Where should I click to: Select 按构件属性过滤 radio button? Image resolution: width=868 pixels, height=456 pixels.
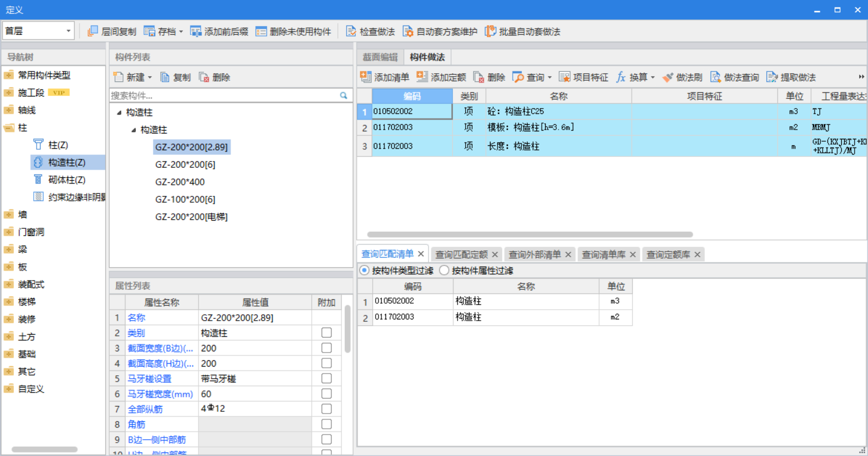click(x=444, y=270)
